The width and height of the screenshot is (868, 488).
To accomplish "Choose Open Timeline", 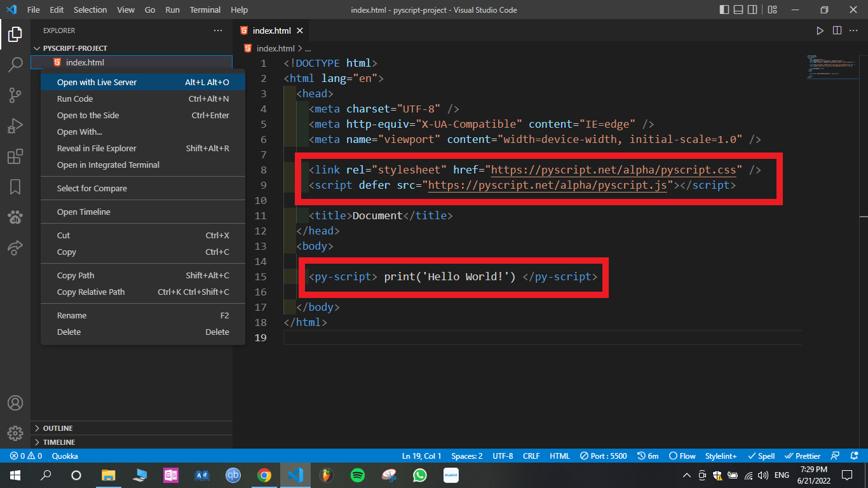I will coord(143,212).
